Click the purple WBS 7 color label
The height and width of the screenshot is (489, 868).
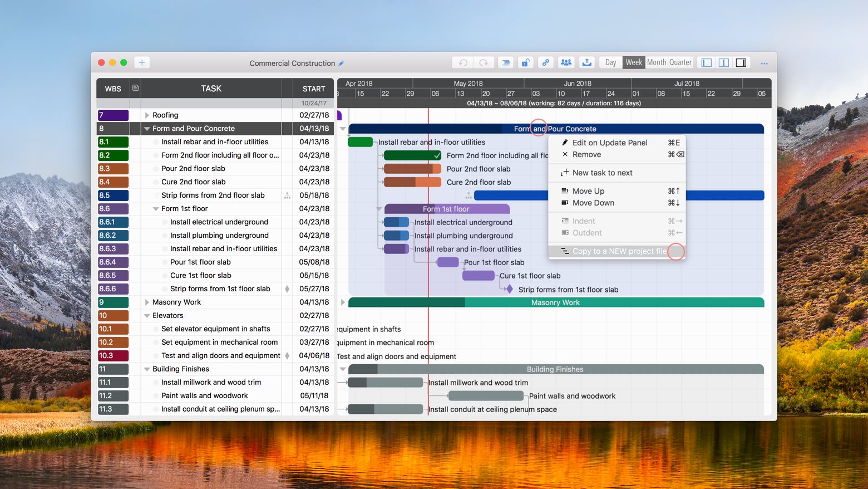tap(113, 115)
